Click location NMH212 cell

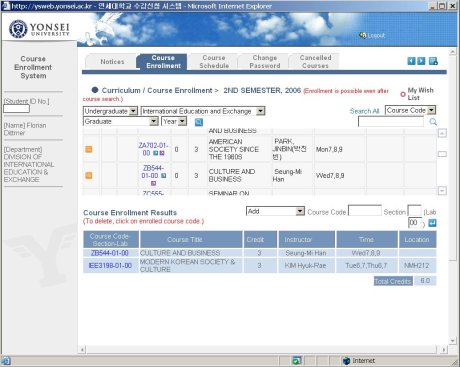click(417, 266)
